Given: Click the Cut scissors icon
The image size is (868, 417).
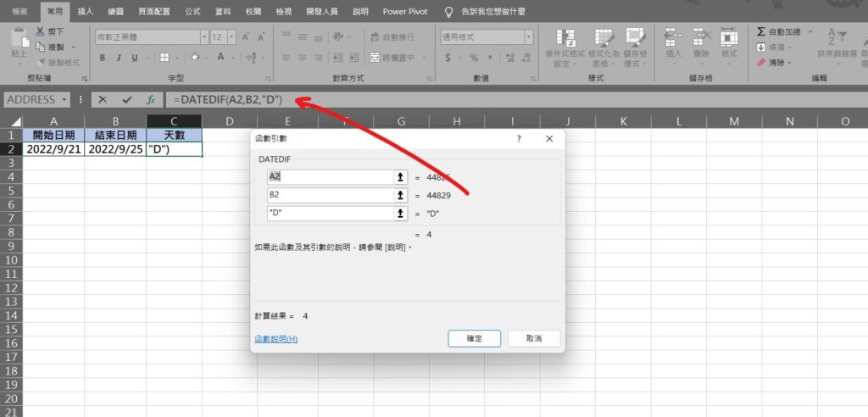Looking at the screenshot, I should point(39,32).
